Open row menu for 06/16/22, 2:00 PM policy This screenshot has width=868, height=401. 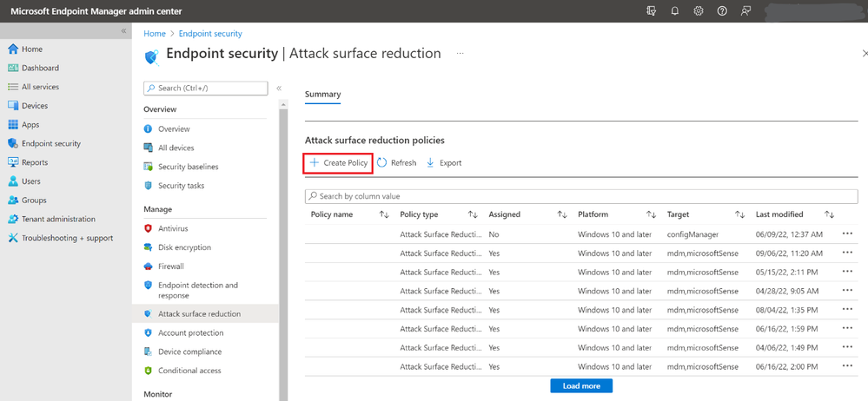coord(847,366)
